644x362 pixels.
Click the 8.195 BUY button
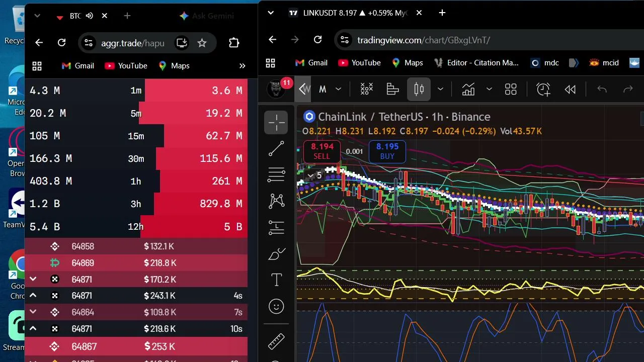387,151
